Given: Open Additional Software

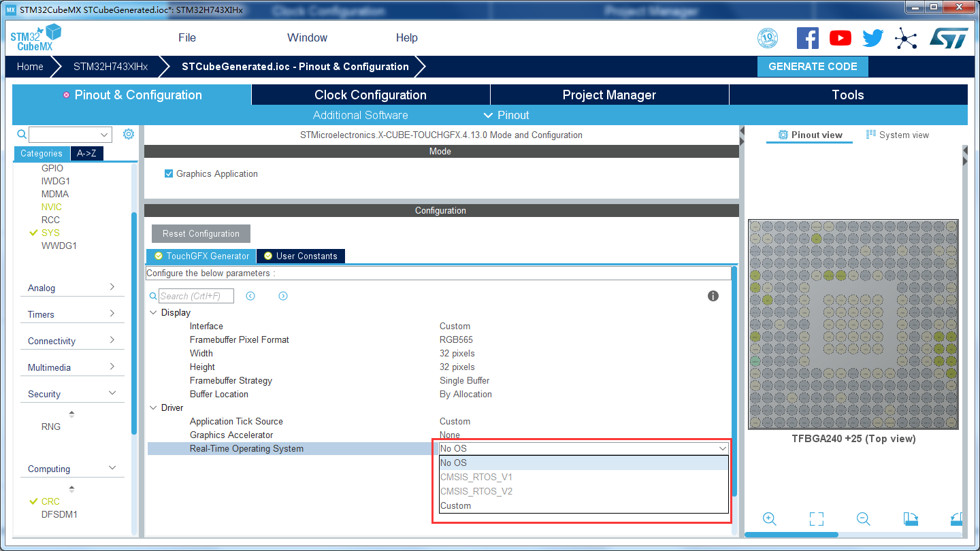Looking at the screenshot, I should 361,115.
